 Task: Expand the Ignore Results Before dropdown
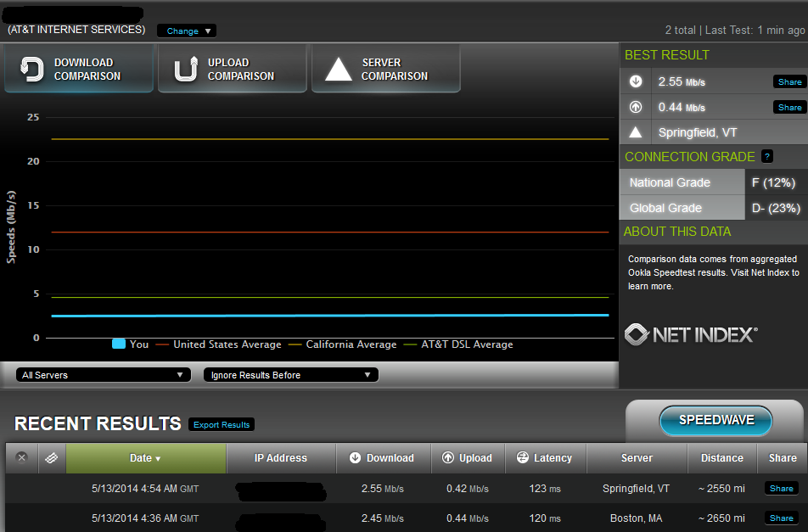[291, 375]
